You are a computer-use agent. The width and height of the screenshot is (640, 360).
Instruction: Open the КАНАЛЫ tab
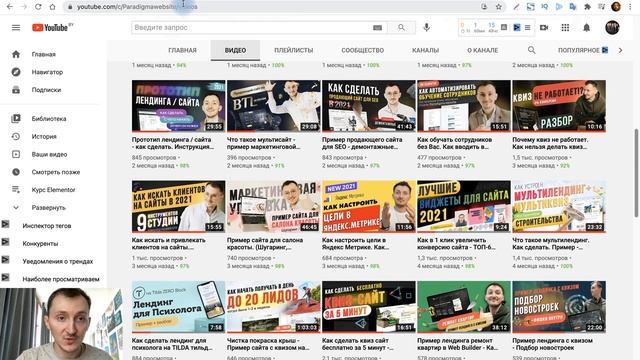click(x=425, y=50)
